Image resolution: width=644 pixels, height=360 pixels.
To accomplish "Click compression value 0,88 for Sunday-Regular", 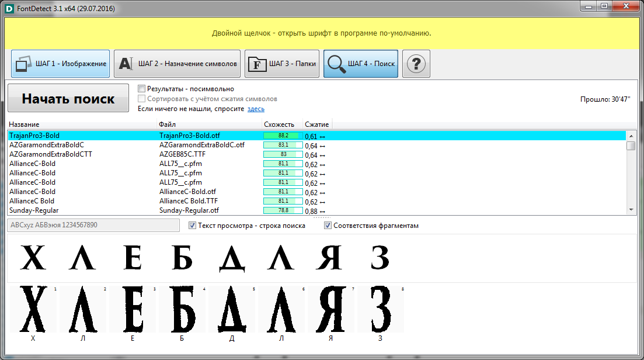I will coord(315,211).
